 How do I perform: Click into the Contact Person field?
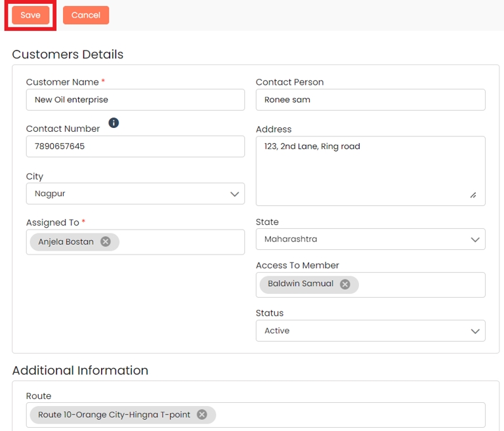click(x=370, y=100)
